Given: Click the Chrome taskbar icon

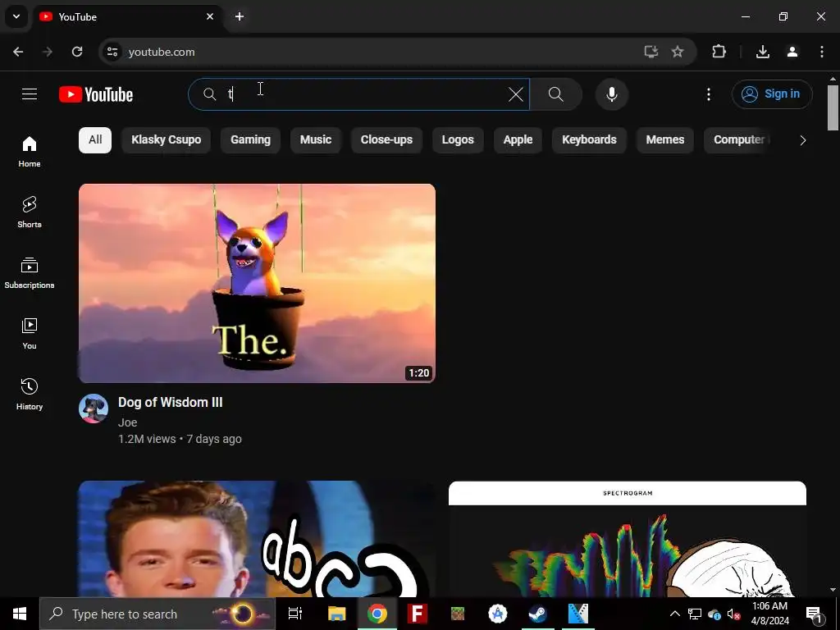Looking at the screenshot, I should pos(377,614).
